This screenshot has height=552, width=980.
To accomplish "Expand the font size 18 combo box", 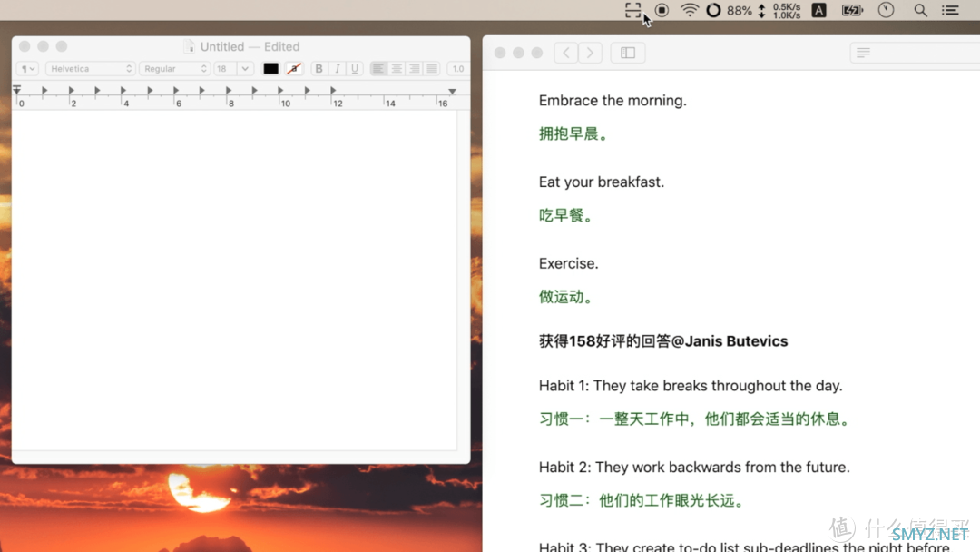I will tap(245, 69).
